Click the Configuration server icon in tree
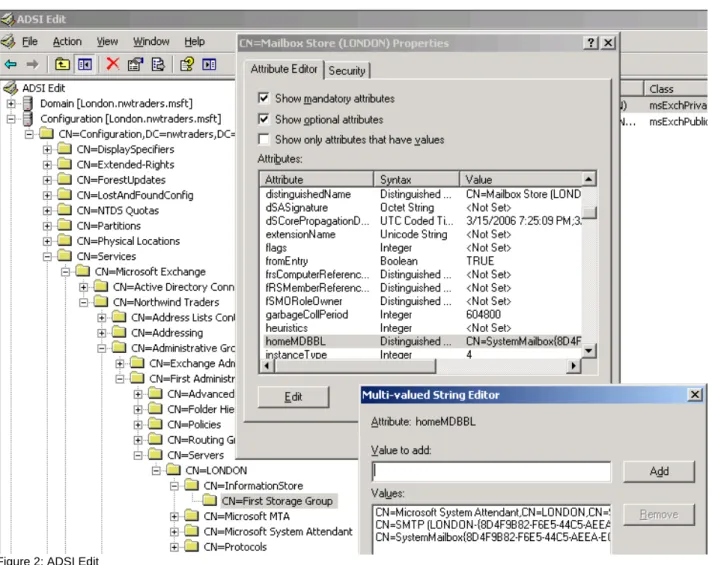The image size is (712, 565). tap(28, 119)
